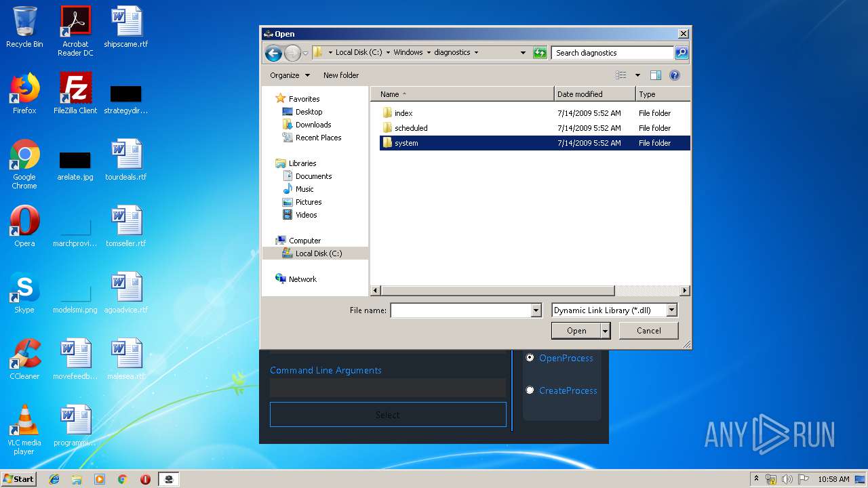The image size is (868, 488).
Task: Open recent locations dropdown beside Forward arrow
Action: [x=305, y=53]
